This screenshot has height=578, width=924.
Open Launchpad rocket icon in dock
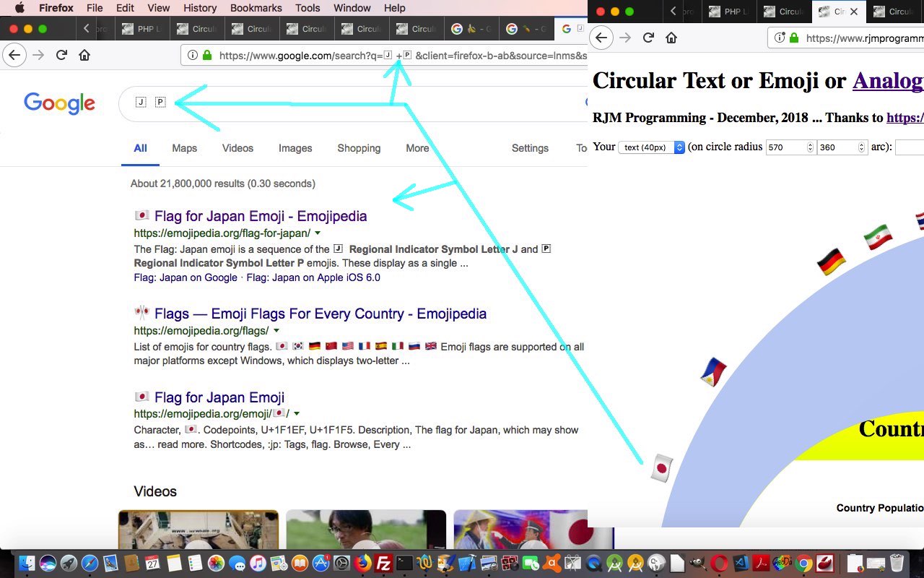point(69,563)
